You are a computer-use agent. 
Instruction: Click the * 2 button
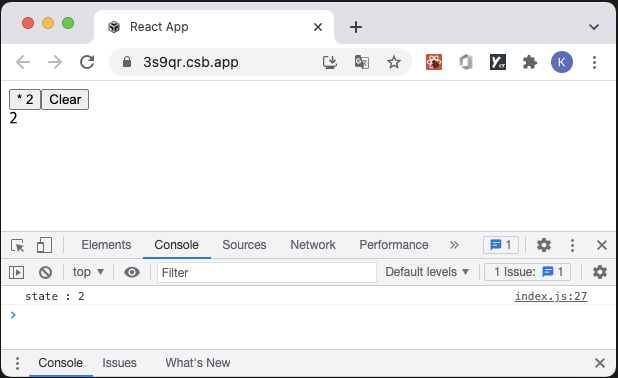click(25, 99)
